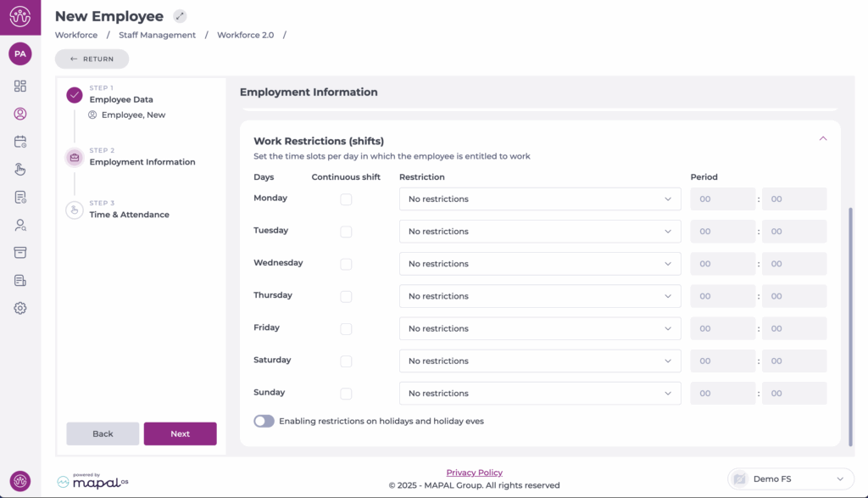868x498 pixels.
Task: Click the time clocking hand icon in sidebar
Action: tap(19, 169)
